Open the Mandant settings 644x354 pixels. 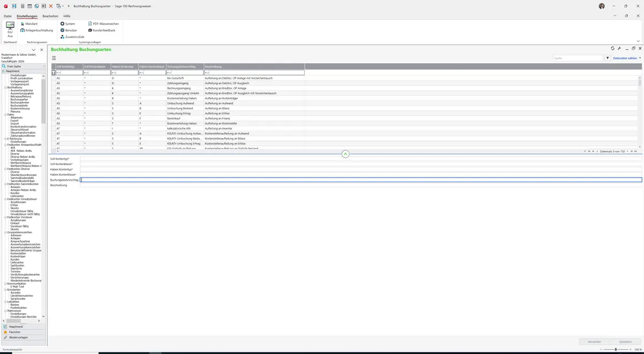point(29,24)
